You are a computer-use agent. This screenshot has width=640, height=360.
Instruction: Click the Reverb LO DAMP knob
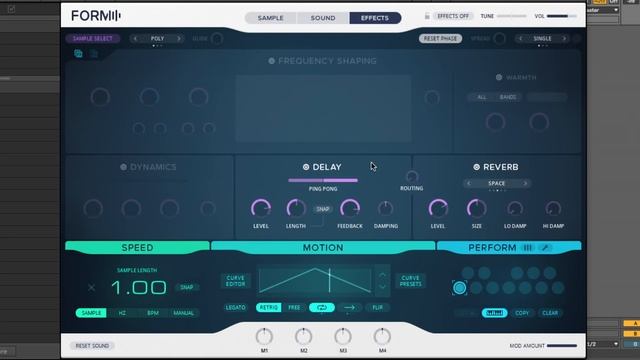coord(515,209)
